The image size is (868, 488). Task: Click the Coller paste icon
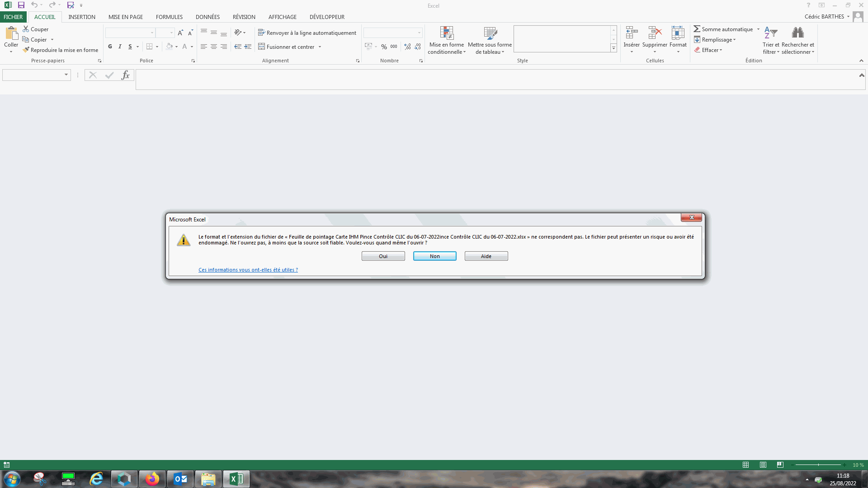tap(11, 34)
